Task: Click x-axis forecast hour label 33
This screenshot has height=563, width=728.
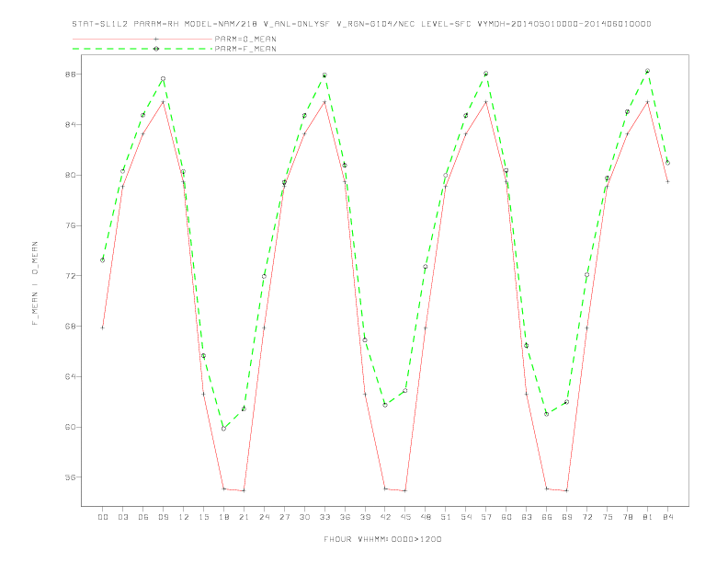Action: [x=324, y=517]
